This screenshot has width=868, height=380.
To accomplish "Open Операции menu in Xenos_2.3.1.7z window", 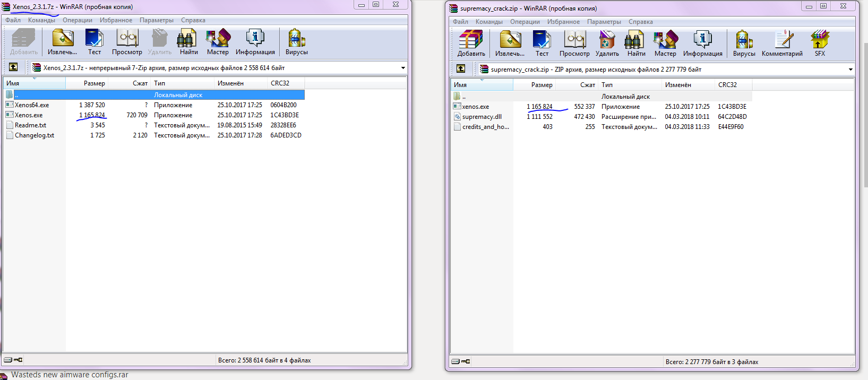I will coord(78,20).
